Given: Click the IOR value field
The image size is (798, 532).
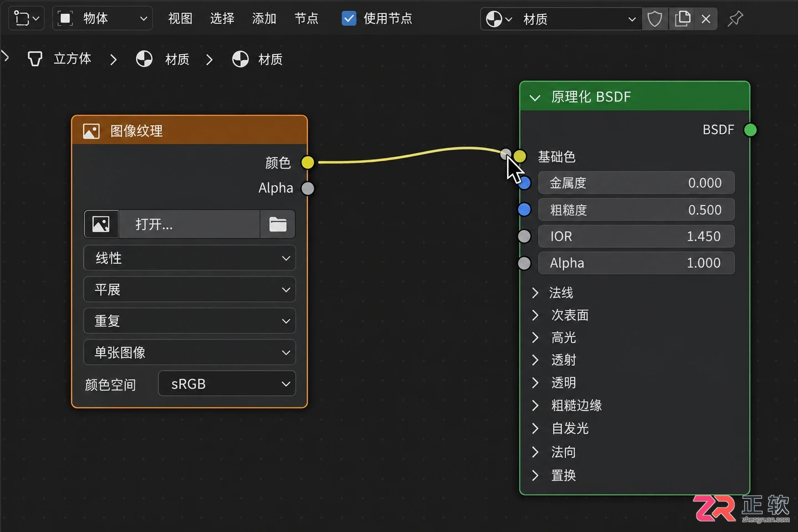Looking at the screenshot, I should click(x=636, y=237).
